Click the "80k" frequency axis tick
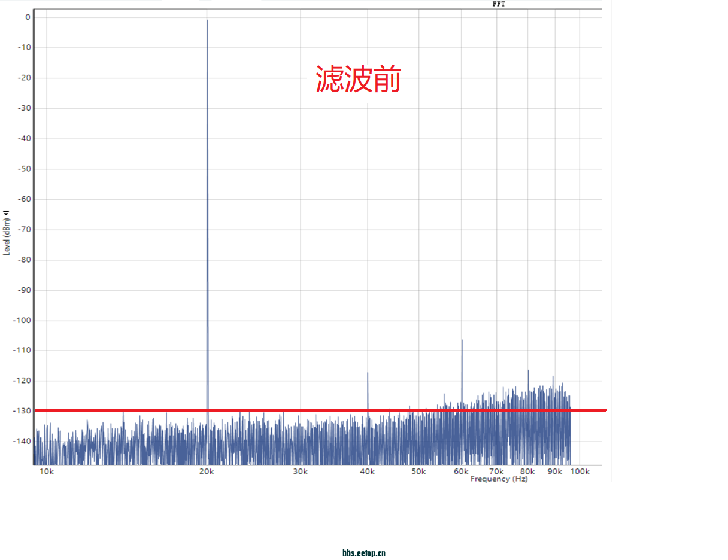 pyautogui.click(x=527, y=472)
